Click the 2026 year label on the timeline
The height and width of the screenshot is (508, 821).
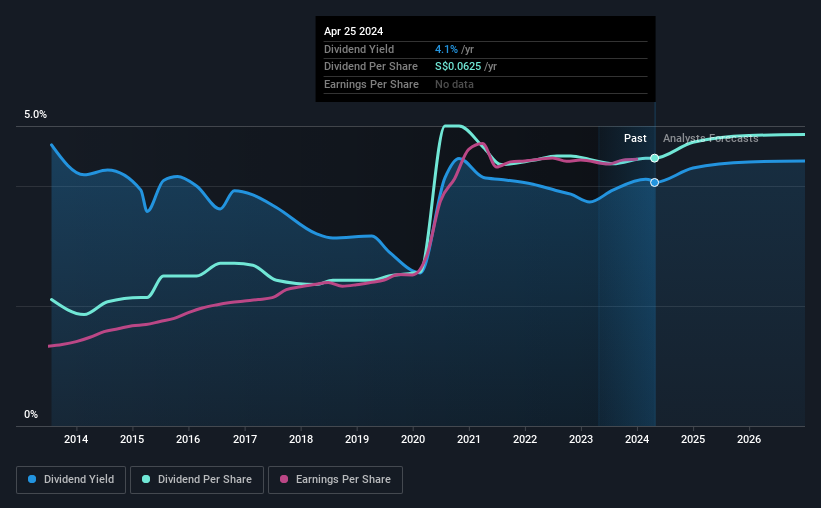749,439
